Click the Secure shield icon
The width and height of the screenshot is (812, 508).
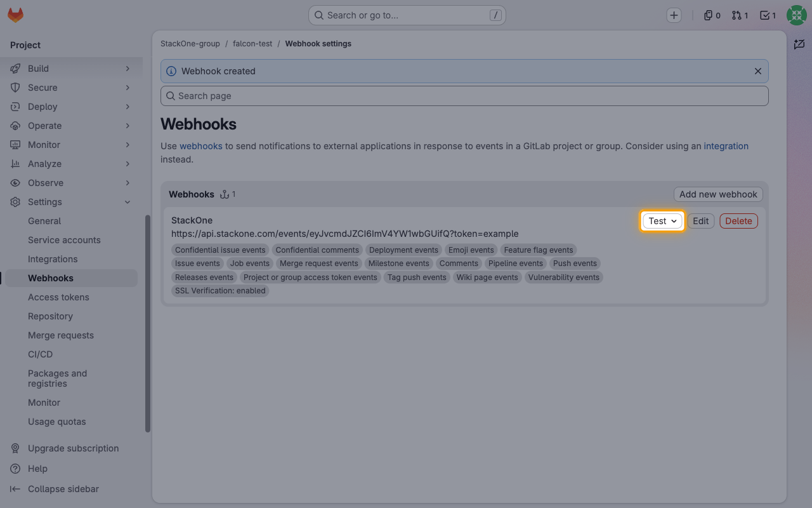point(15,88)
